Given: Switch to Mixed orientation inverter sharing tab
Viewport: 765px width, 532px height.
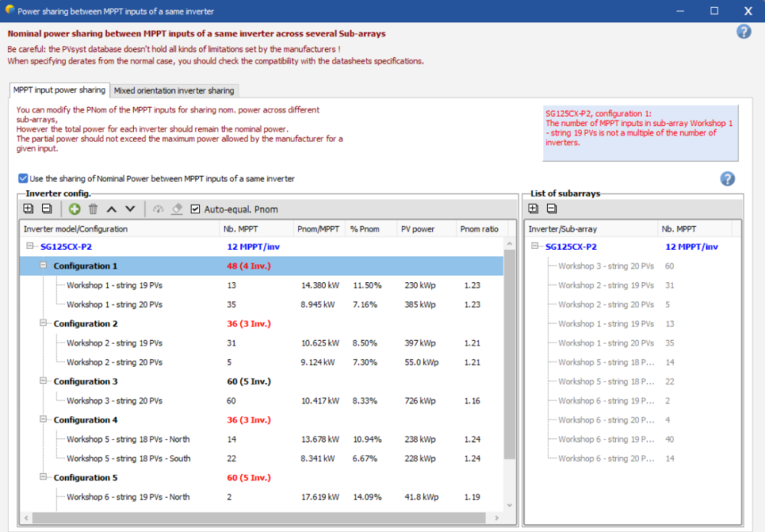Looking at the screenshot, I should coord(174,90).
